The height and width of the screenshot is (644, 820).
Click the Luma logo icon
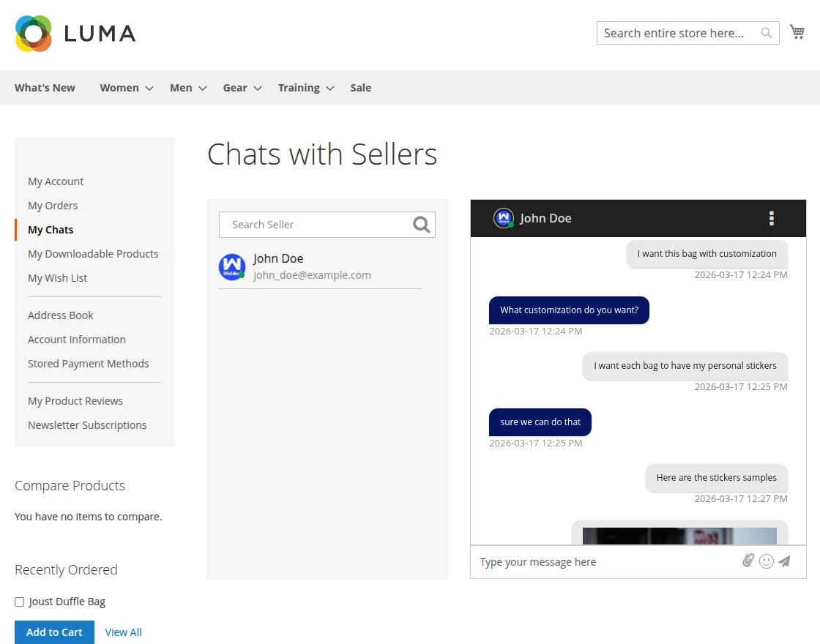coord(34,34)
